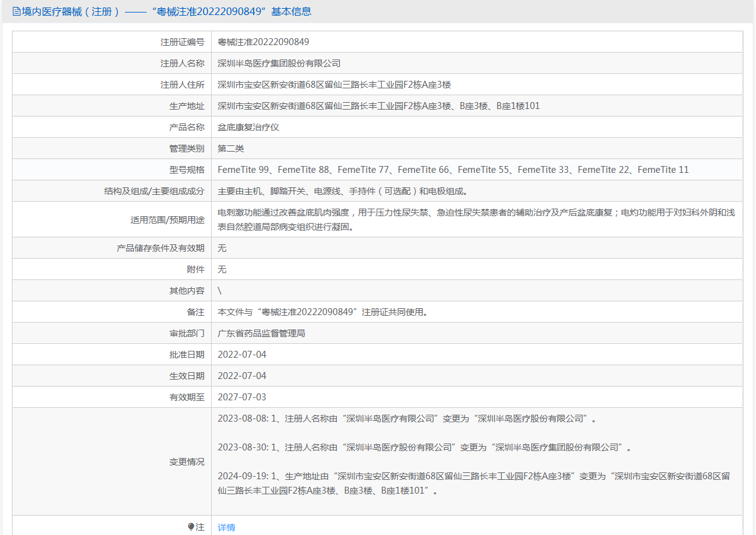The width and height of the screenshot is (756, 535).
Task: Click the 产品名称 label
Action: click(187, 127)
